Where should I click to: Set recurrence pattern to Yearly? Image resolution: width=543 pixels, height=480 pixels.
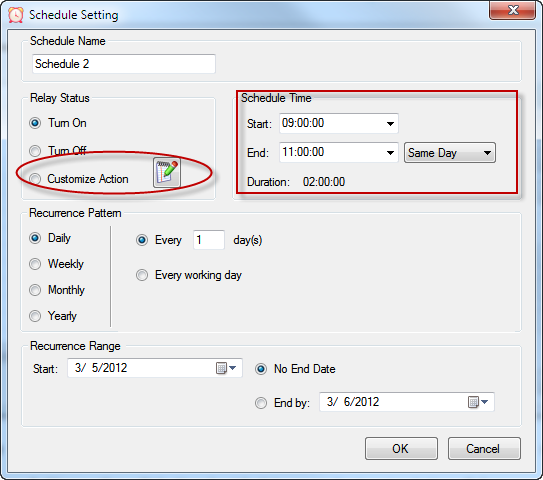(35, 316)
